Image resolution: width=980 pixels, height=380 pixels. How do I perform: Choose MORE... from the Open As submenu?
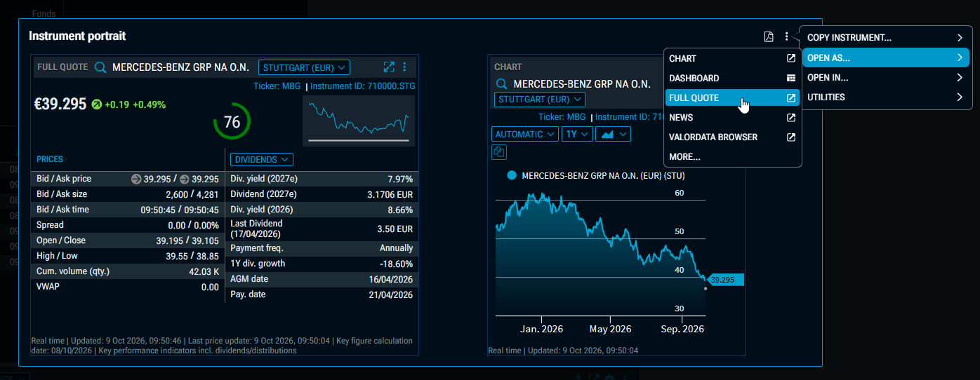732,157
